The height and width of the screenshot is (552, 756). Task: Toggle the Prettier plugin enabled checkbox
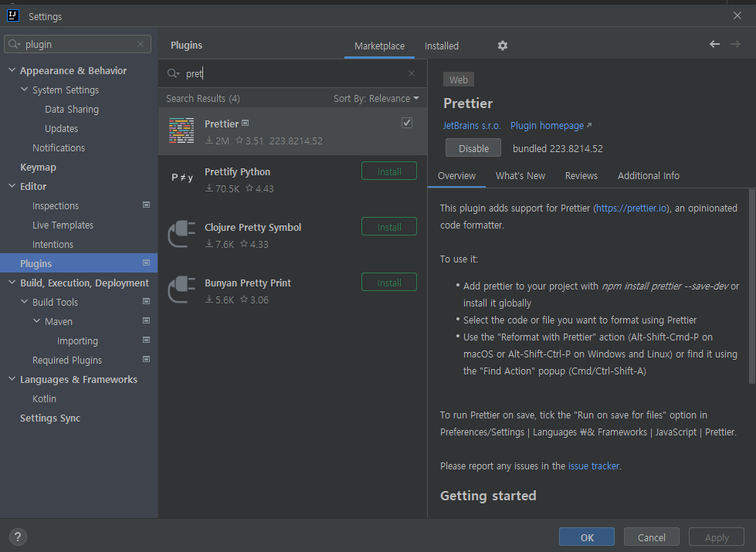407,123
